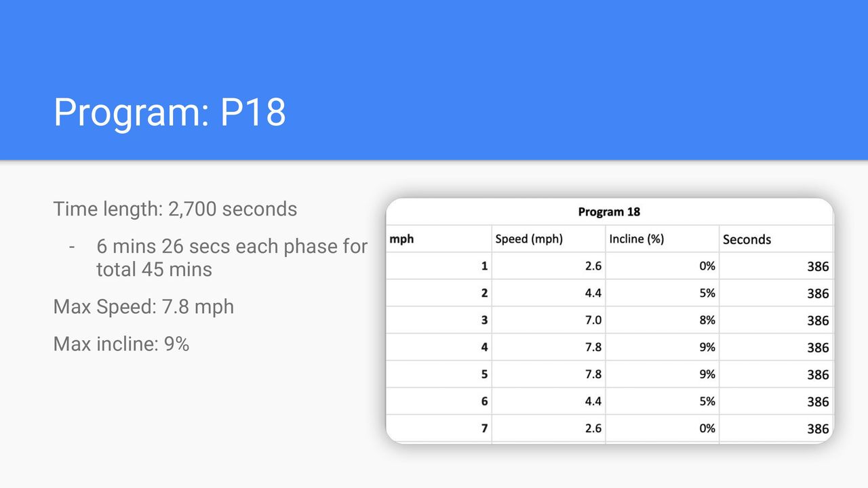Select the 'Speed (mph)' column header

click(529, 239)
